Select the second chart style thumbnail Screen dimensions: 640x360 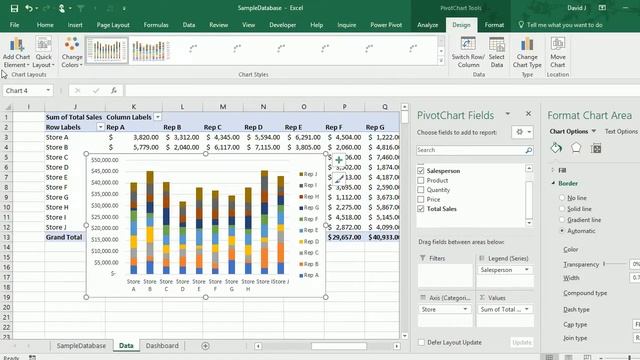tap(150, 50)
